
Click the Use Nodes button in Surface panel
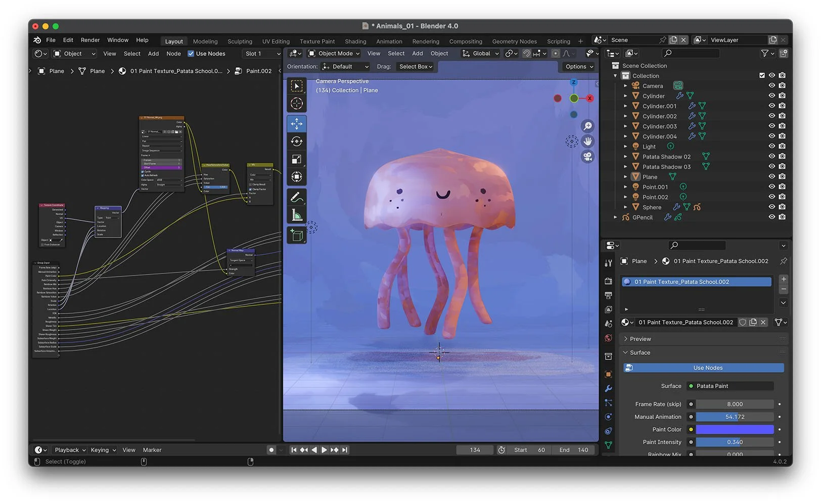click(707, 368)
